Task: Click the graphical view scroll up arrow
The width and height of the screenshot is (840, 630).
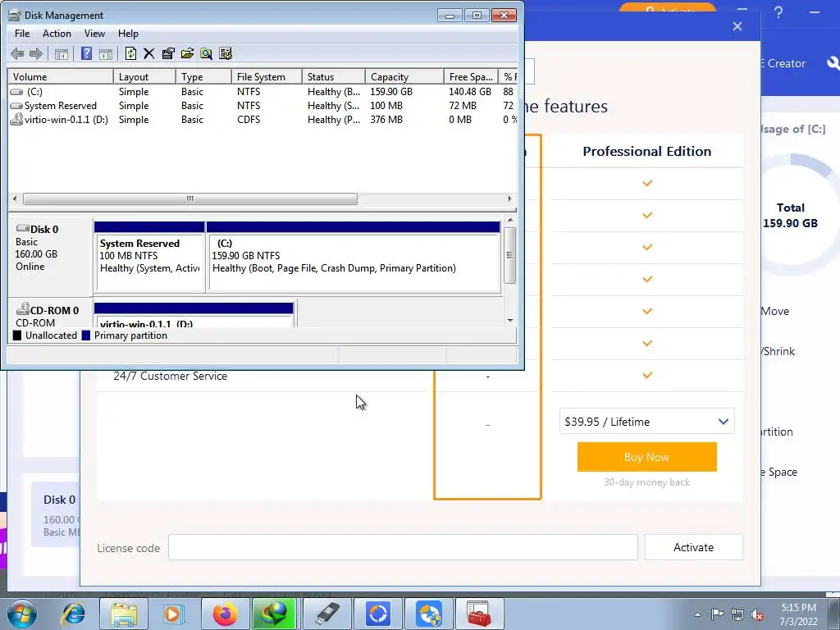Action: (x=510, y=220)
